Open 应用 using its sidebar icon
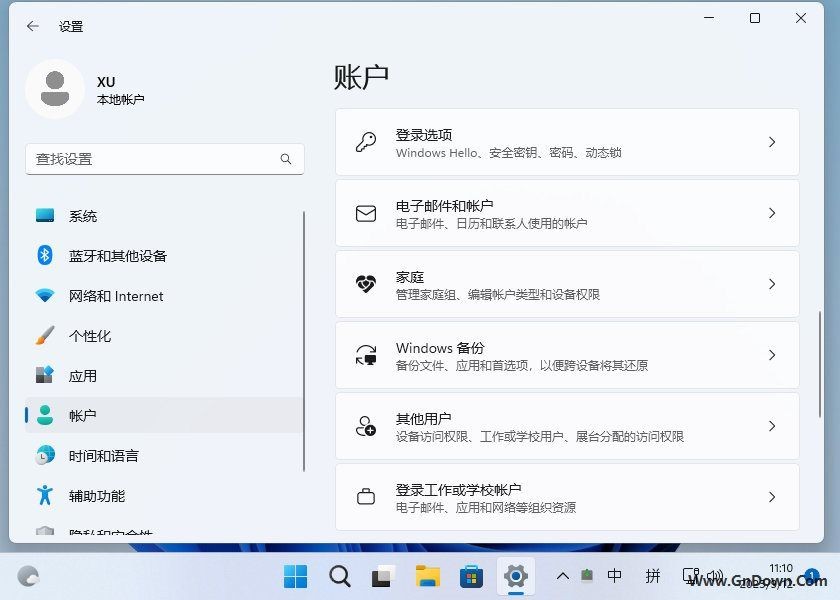Viewport: 840px width, 600px height. pyautogui.click(x=44, y=376)
